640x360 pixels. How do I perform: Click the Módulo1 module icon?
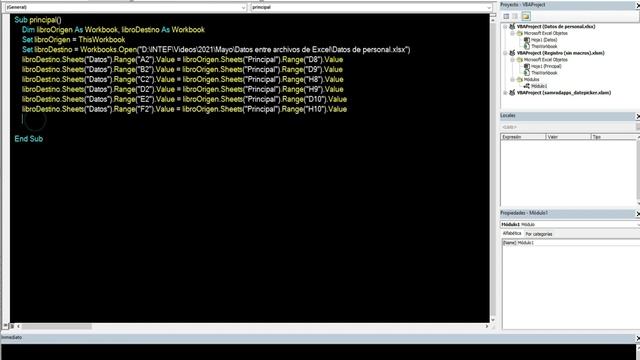527,86
